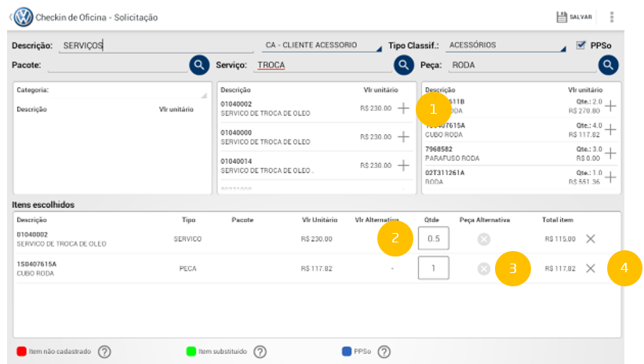Open the three-dot overflow menu

(612, 16)
